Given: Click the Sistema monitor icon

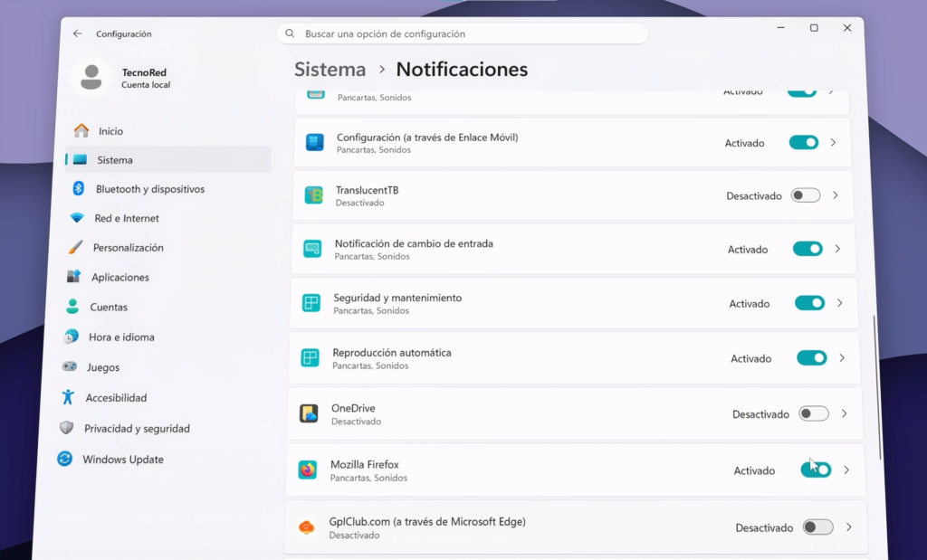Looking at the screenshot, I should pos(80,159).
